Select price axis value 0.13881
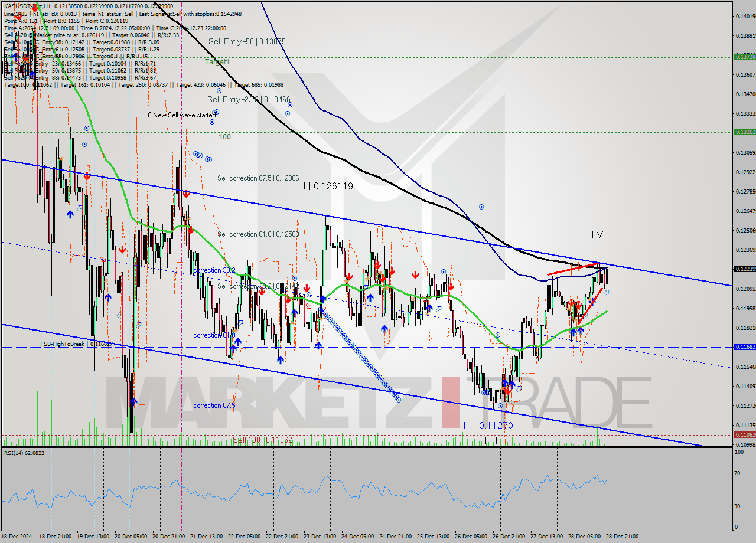Screen dimensions: 756x543 pyautogui.click(x=745, y=36)
